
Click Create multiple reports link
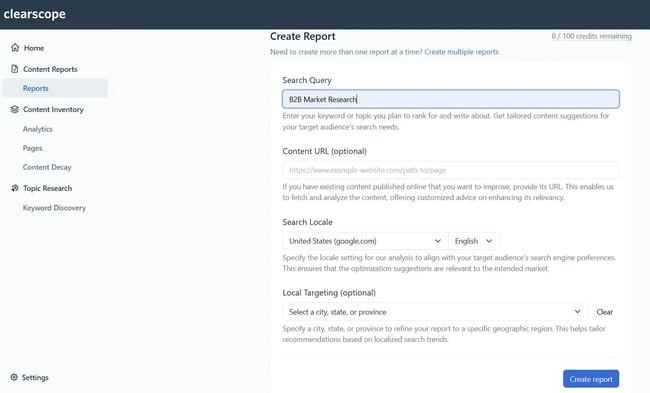coord(461,52)
